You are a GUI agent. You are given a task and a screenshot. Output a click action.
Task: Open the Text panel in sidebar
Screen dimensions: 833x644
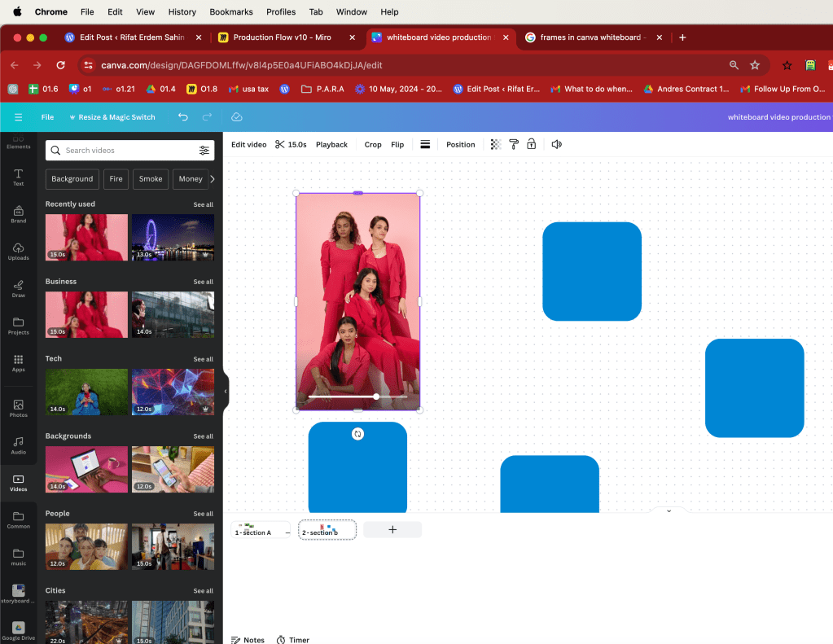coord(18,177)
